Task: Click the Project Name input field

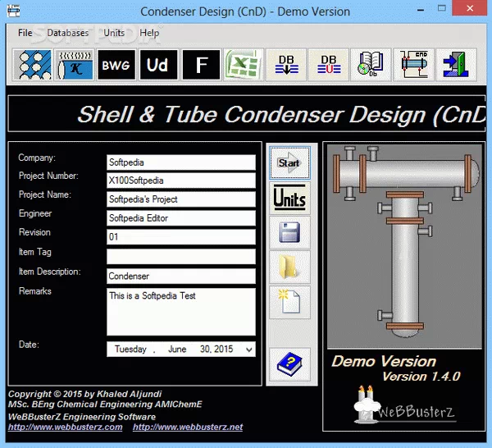Action: coord(181,199)
